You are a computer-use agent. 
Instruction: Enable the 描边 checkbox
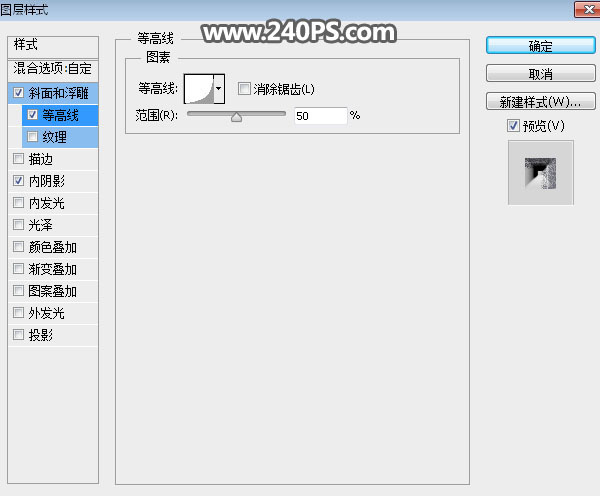[x=18, y=158]
